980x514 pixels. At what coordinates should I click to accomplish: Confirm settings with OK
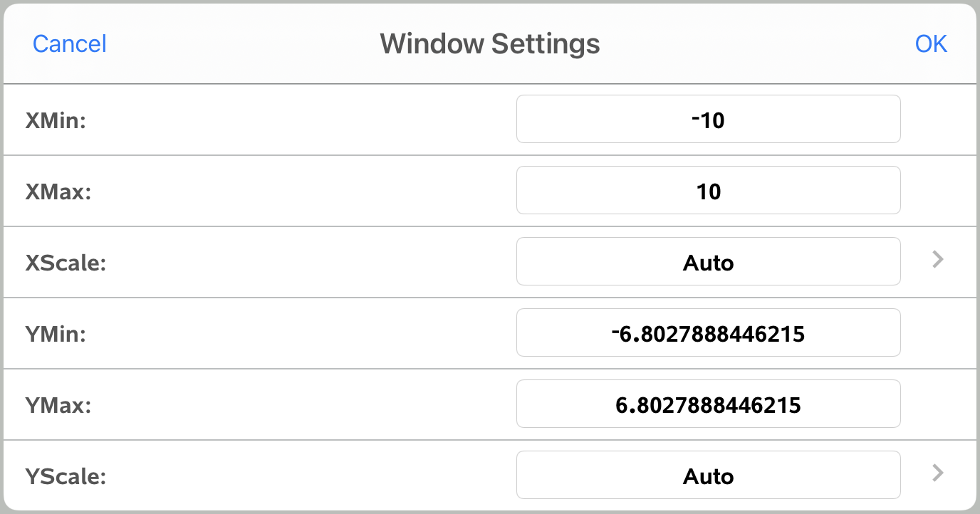tap(931, 44)
